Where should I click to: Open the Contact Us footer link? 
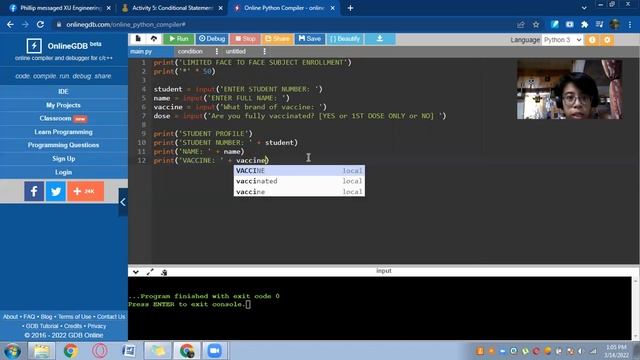[x=111, y=317]
